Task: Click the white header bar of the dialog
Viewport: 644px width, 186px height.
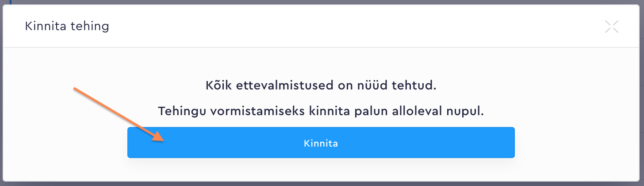Action: coord(310,27)
